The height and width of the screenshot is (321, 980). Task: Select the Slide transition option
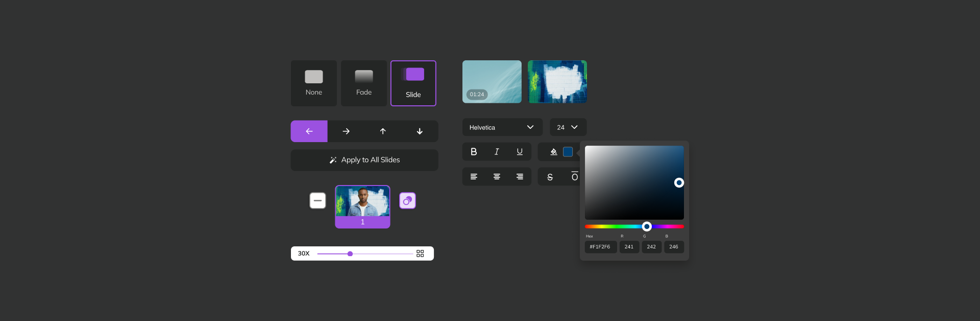(413, 83)
